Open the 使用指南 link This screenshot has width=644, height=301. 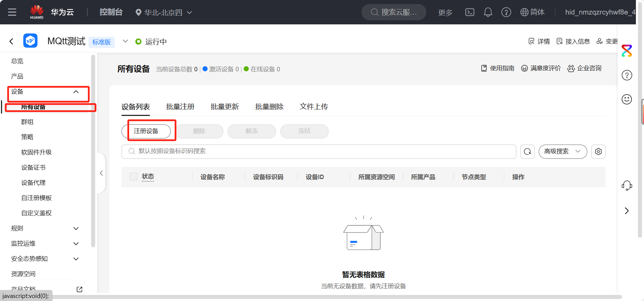tap(498, 68)
